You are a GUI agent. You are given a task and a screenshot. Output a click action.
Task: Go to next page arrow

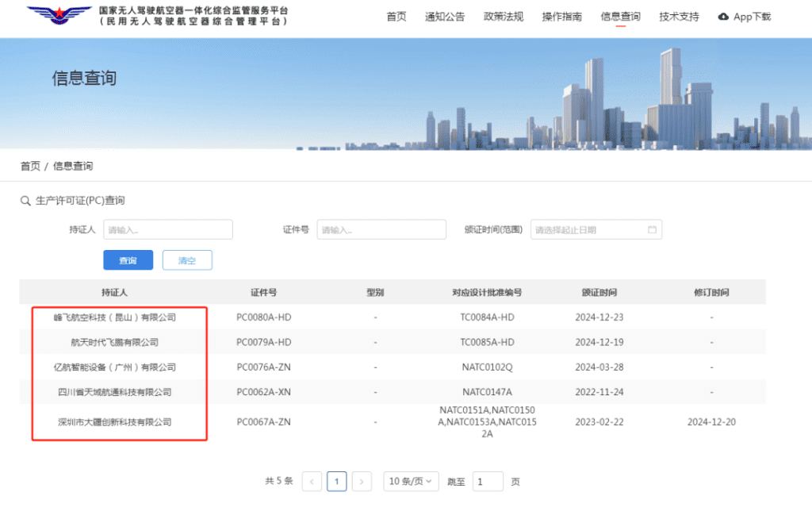(362, 482)
